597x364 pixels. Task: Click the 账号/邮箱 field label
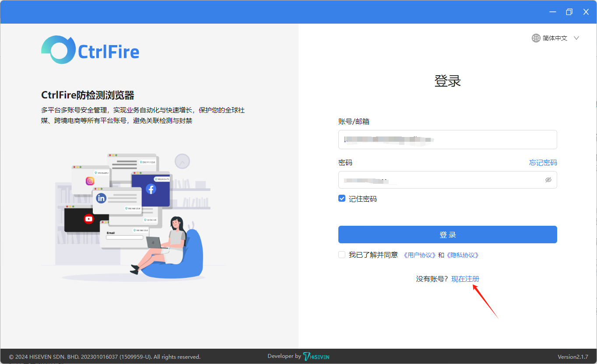pyautogui.click(x=354, y=122)
